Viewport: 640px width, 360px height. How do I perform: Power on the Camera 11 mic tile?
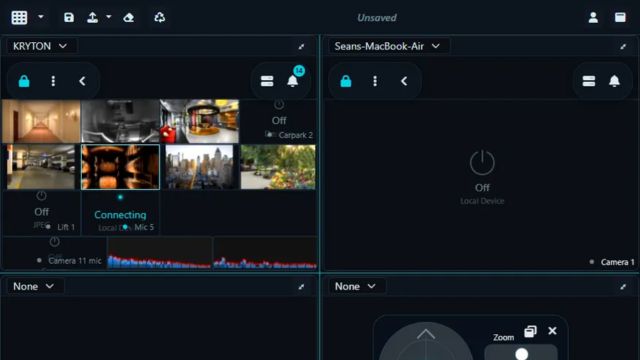[x=54, y=242]
